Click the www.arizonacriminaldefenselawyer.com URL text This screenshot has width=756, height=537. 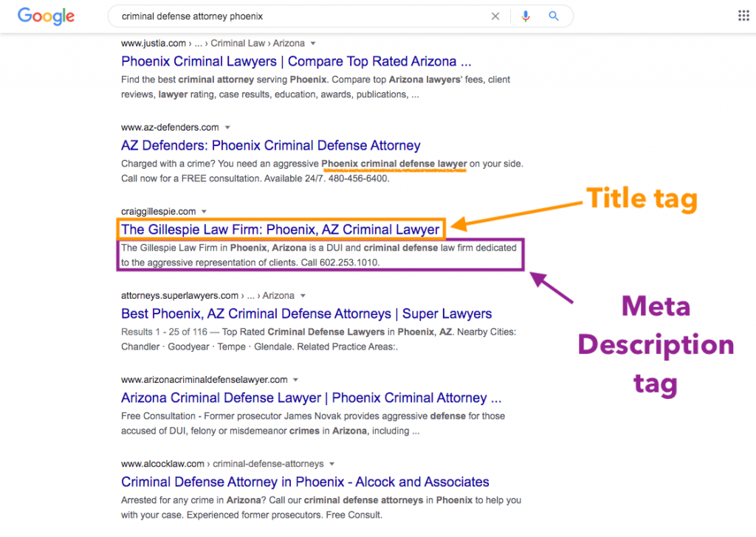[x=204, y=380]
